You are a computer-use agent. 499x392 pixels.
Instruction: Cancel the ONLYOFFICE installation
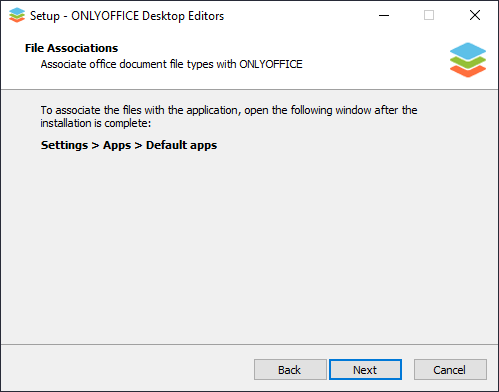pyautogui.click(x=450, y=370)
